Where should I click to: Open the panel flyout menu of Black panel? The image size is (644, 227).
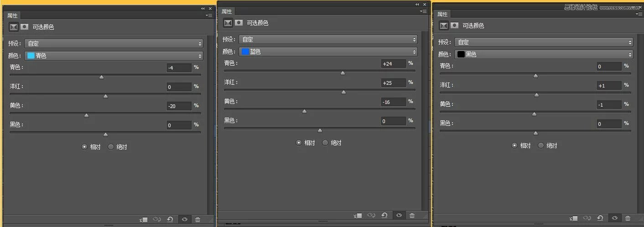[639, 14]
